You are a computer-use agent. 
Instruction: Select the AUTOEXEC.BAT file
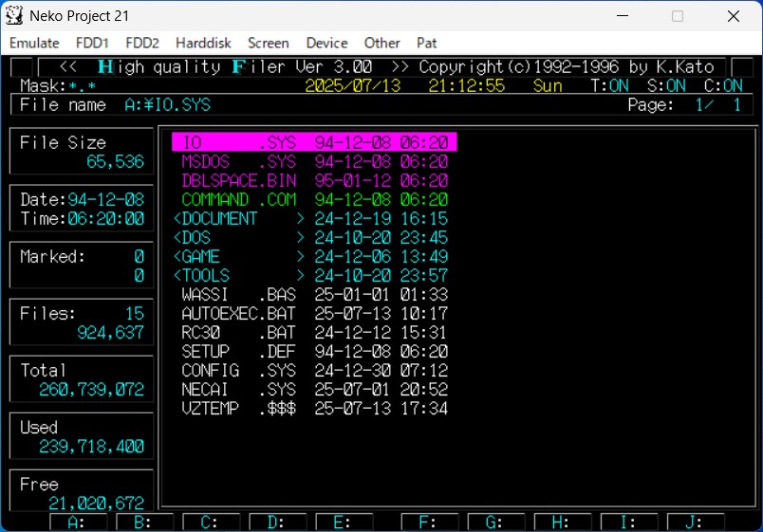(238, 314)
